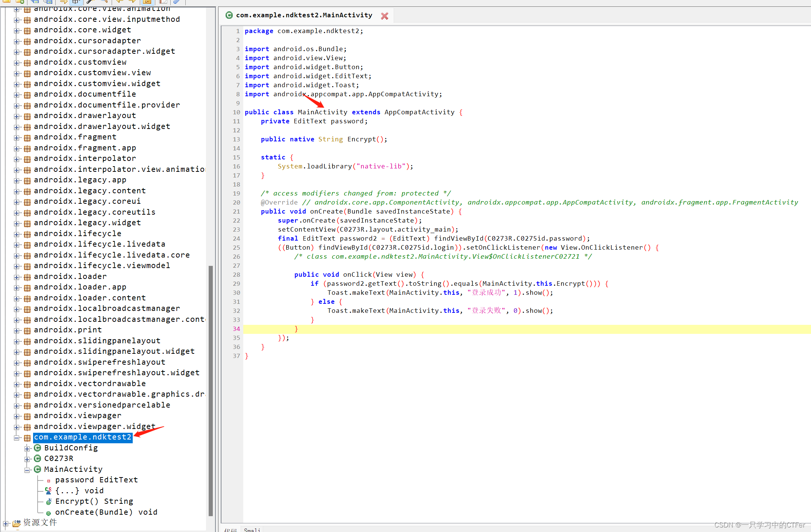The image size is (811, 532).
Task: Click the class icon on the MainActivity tab
Action: point(229,15)
